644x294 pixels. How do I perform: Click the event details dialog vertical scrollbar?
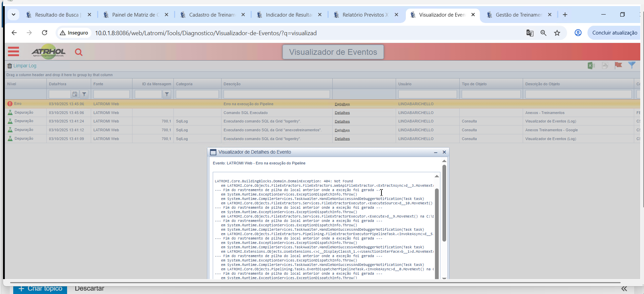click(444, 203)
